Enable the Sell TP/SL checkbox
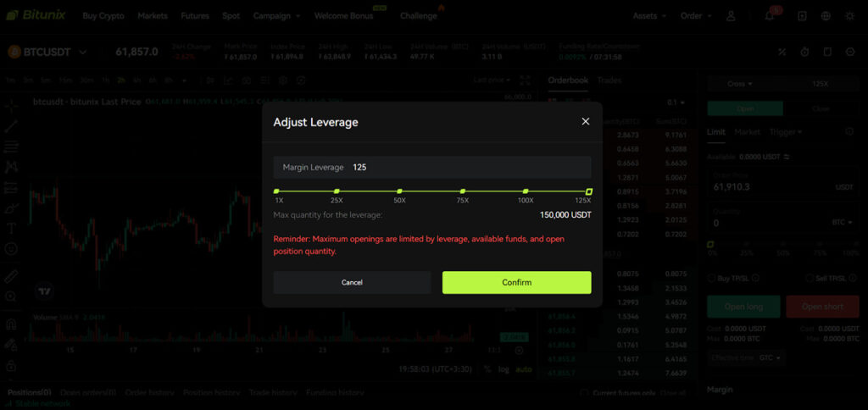Viewport: 868px width, 410px height. [810, 279]
